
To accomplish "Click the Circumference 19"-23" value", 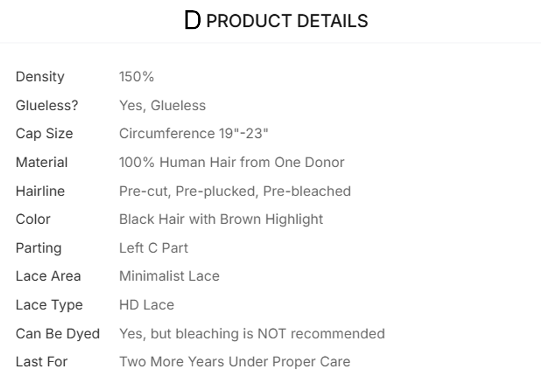I will pos(194,134).
